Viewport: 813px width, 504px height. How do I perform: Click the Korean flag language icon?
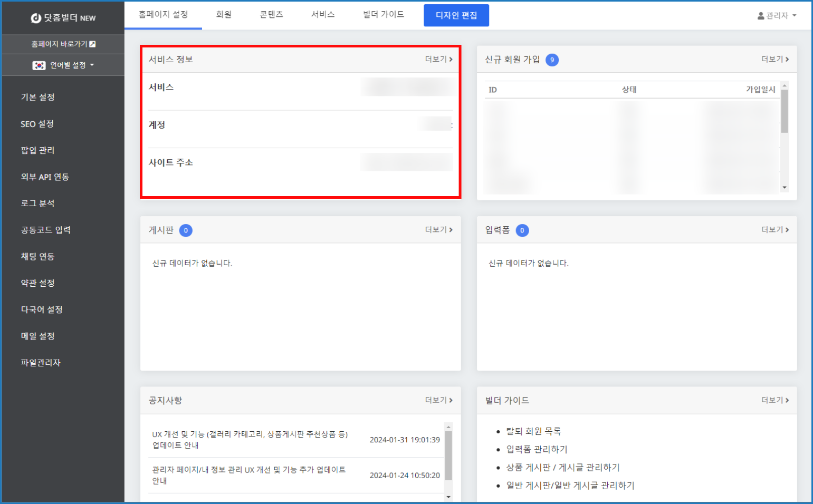(39, 65)
